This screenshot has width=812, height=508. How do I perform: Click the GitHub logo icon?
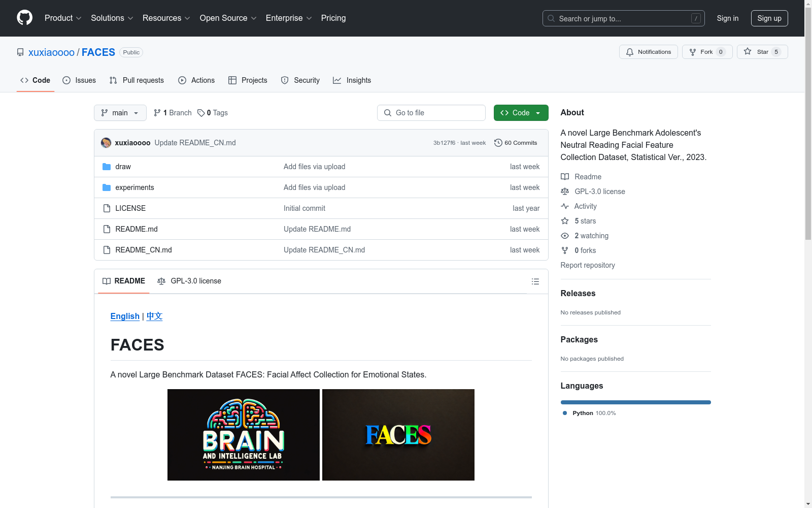[x=24, y=18]
